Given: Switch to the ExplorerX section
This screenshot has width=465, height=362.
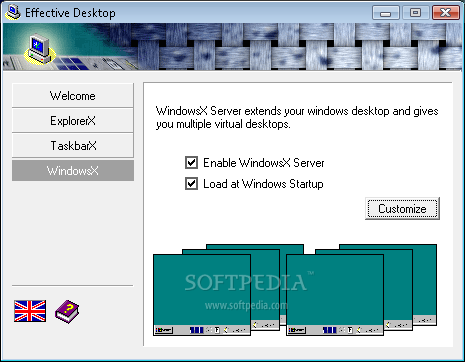Looking at the screenshot, I should pos(73,120).
